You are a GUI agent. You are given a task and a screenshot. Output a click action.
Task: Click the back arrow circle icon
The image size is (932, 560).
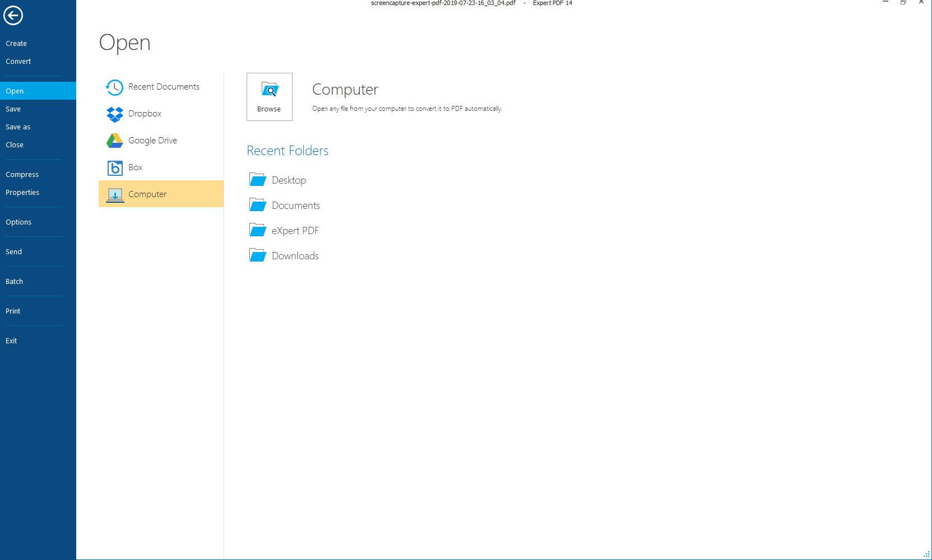13,15
